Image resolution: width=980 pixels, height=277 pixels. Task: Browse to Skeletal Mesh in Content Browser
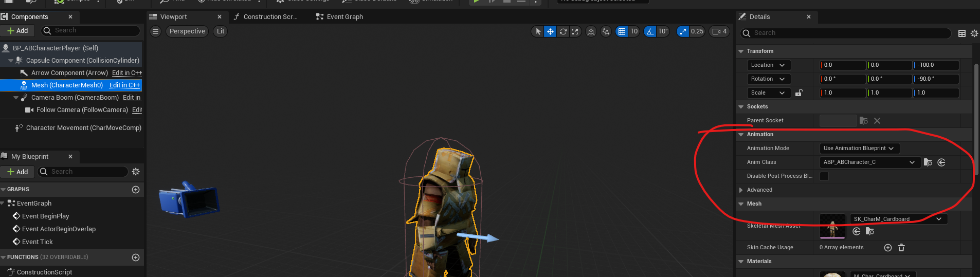pos(870,231)
